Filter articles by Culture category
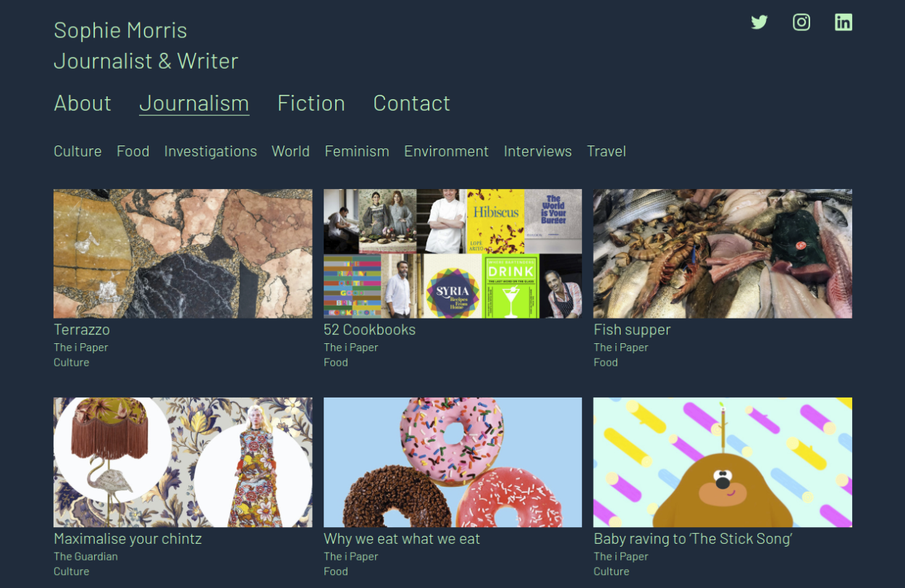This screenshot has width=905, height=588. point(77,151)
